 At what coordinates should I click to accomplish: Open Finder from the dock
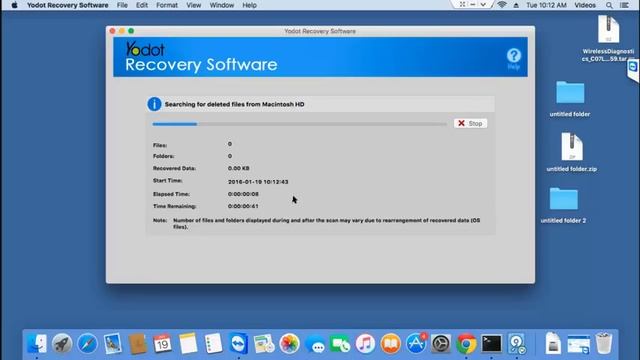click(x=37, y=343)
